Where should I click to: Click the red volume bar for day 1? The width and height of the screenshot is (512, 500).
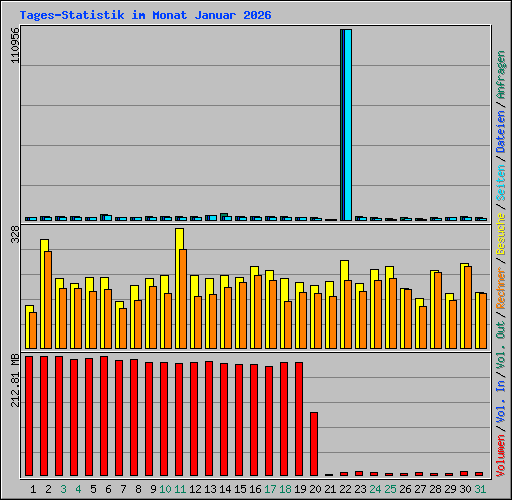(x=29, y=416)
